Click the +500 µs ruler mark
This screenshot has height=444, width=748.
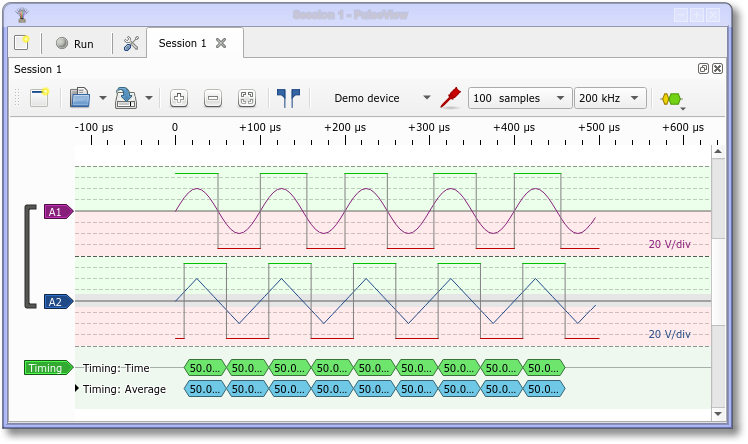click(599, 127)
